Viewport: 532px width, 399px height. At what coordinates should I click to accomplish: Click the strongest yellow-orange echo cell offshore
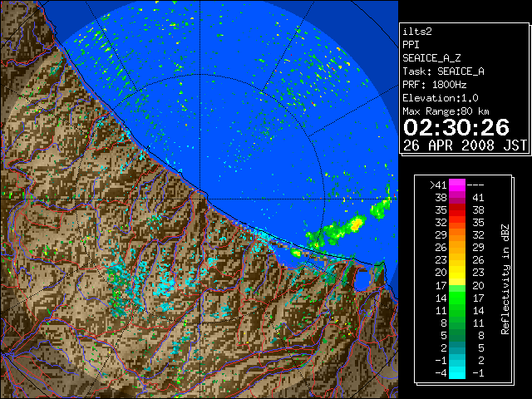[357, 224]
